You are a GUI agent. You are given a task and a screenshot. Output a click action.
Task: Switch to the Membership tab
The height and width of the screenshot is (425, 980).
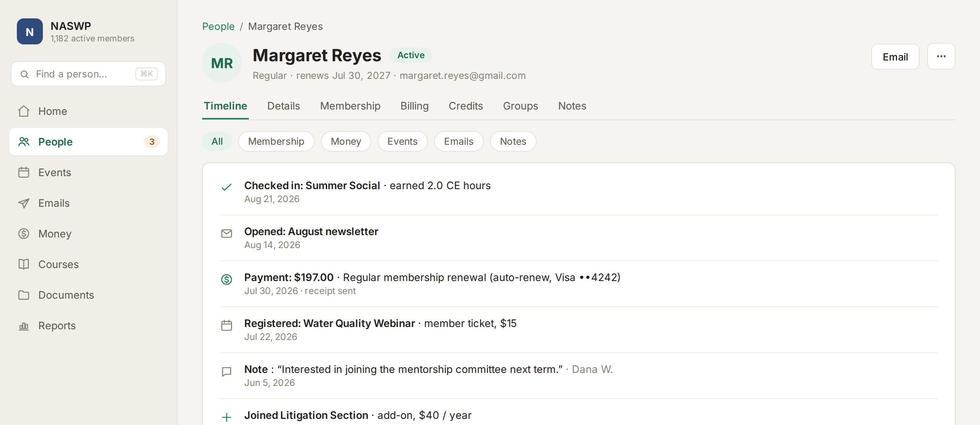point(350,106)
